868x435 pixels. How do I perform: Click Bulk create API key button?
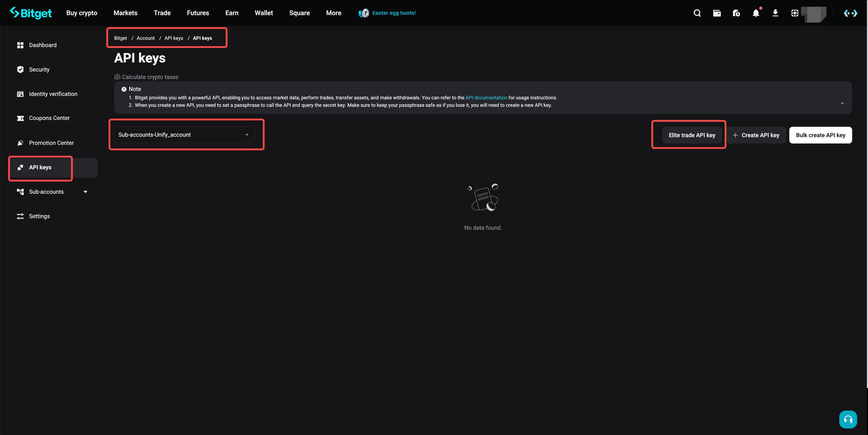pos(820,135)
